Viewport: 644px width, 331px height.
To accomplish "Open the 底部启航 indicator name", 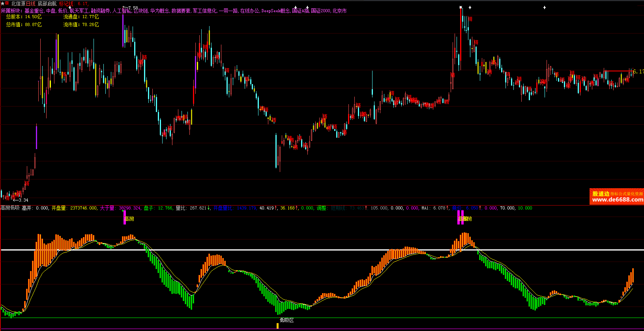I will pos(47,4).
